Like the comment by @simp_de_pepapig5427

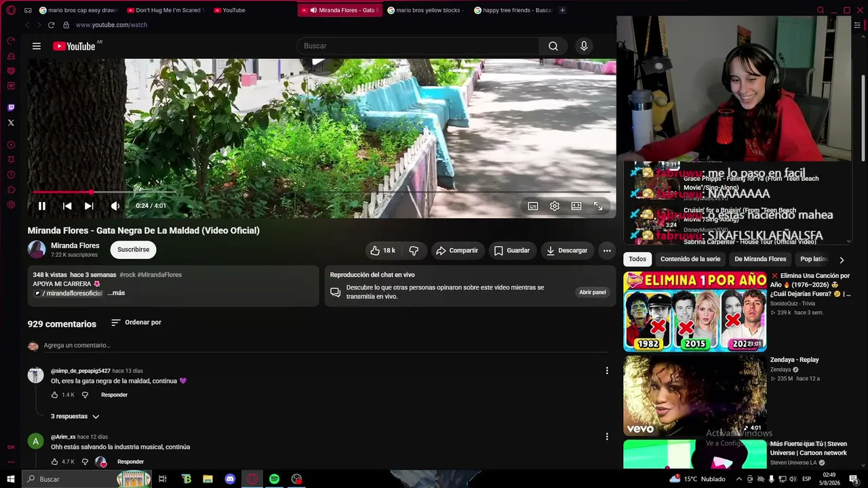tap(55, 394)
